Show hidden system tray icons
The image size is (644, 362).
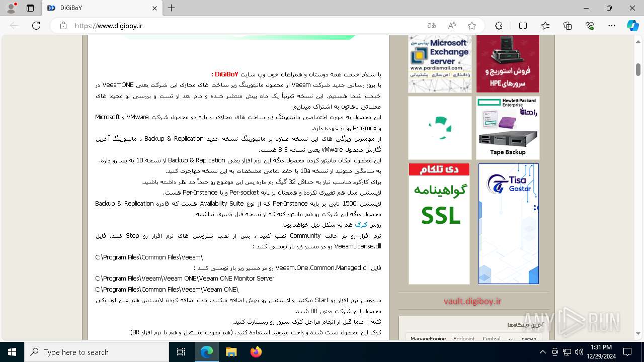coord(542,352)
